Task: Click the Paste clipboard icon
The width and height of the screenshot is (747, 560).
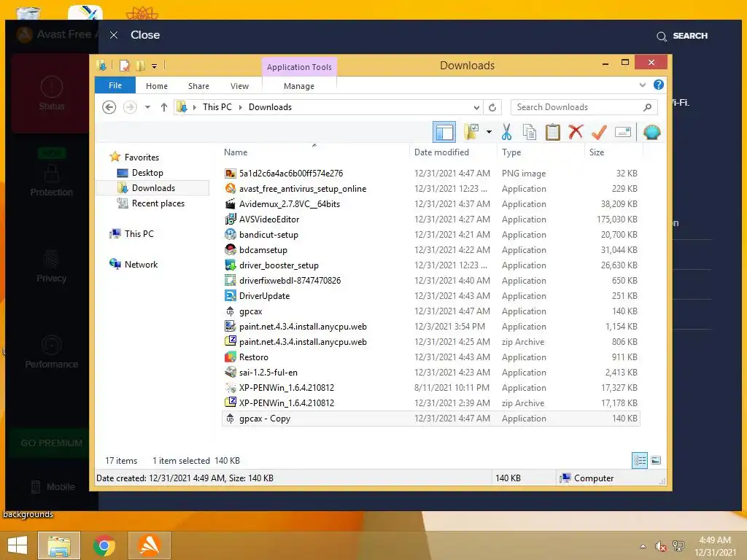Action: tap(553, 132)
